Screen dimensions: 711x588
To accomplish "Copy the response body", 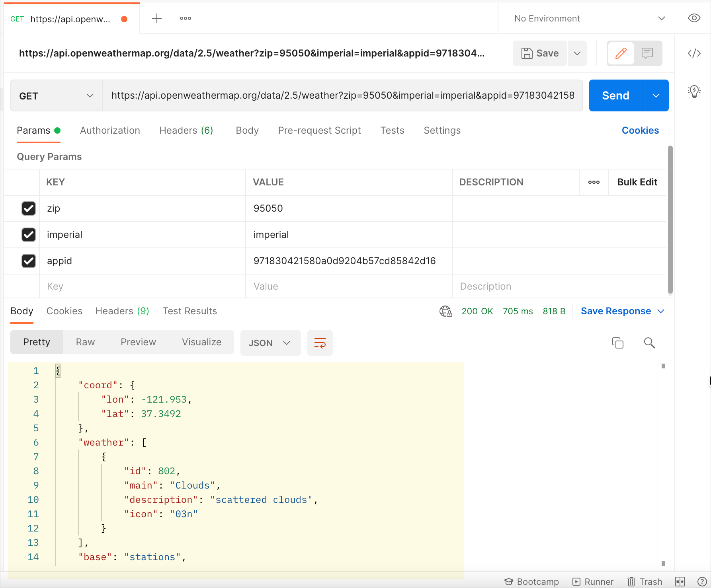I will click(618, 343).
